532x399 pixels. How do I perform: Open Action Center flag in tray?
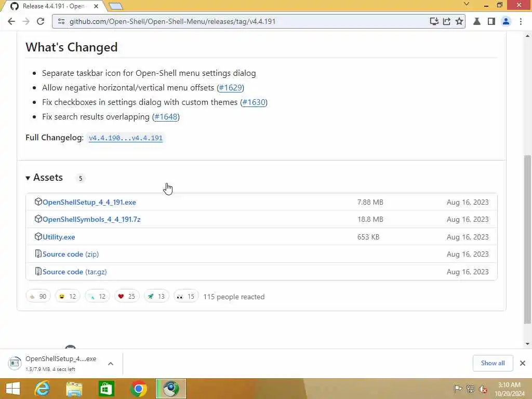pyautogui.click(x=458, y=389)
